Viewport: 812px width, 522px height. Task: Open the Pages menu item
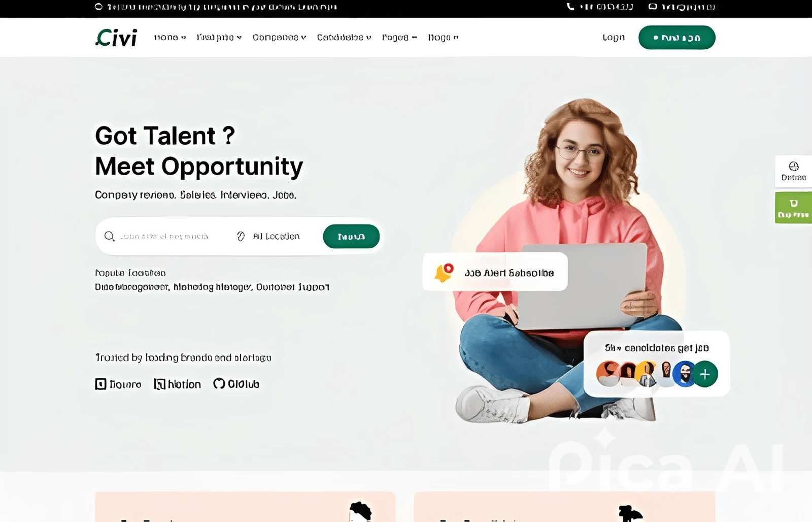399,38
